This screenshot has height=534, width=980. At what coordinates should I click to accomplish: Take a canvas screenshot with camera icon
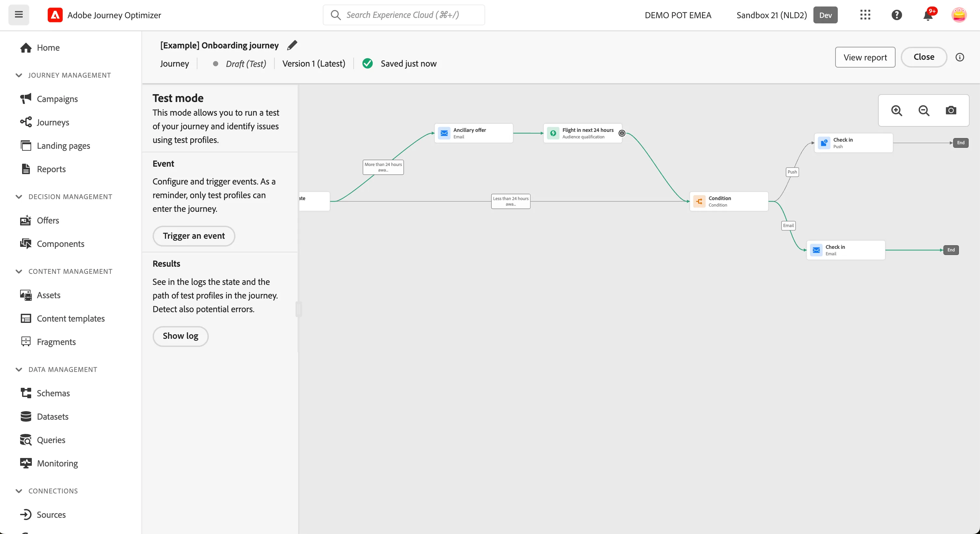point(951,110)
